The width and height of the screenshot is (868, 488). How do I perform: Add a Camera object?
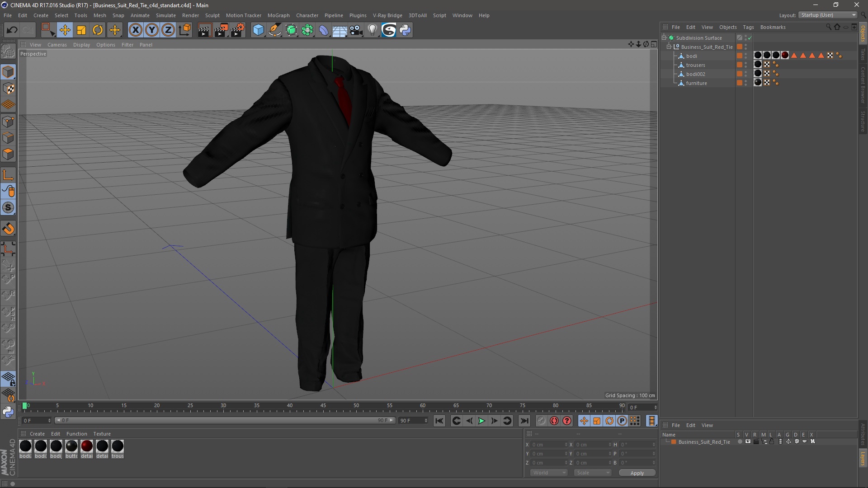tap(356, 30)
